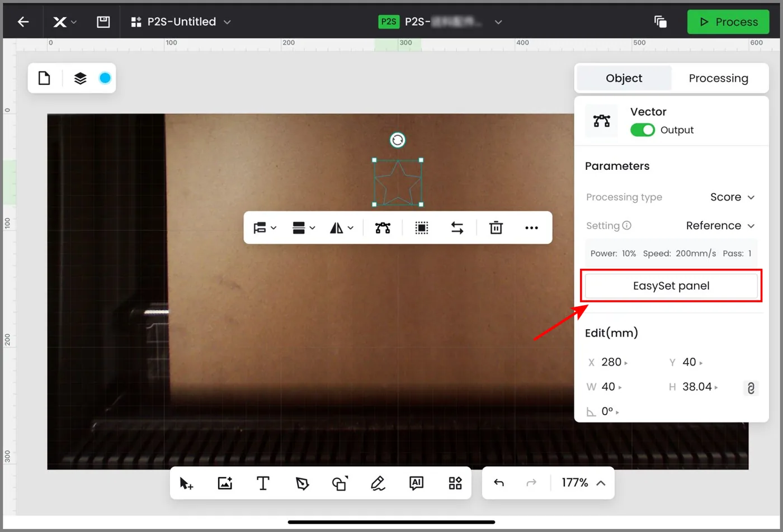
Task: Open the more options ellipsis menu
Action: coord(531,227)
